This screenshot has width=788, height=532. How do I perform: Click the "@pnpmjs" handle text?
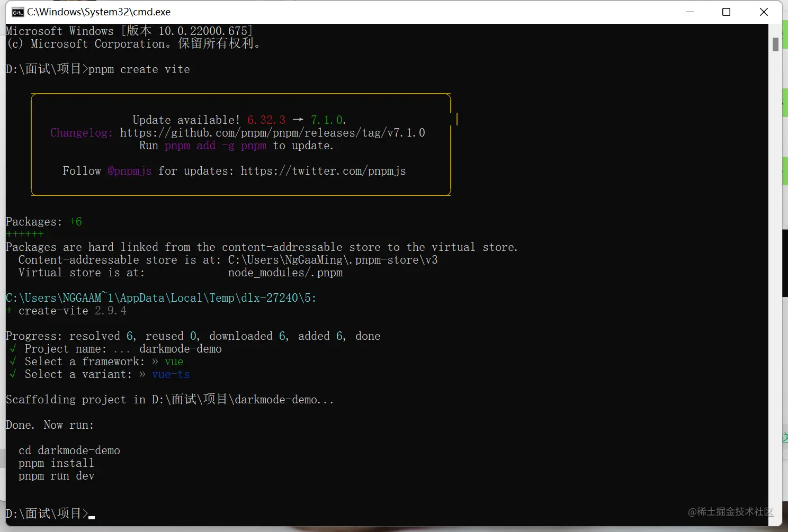click(x=130, y=171)
